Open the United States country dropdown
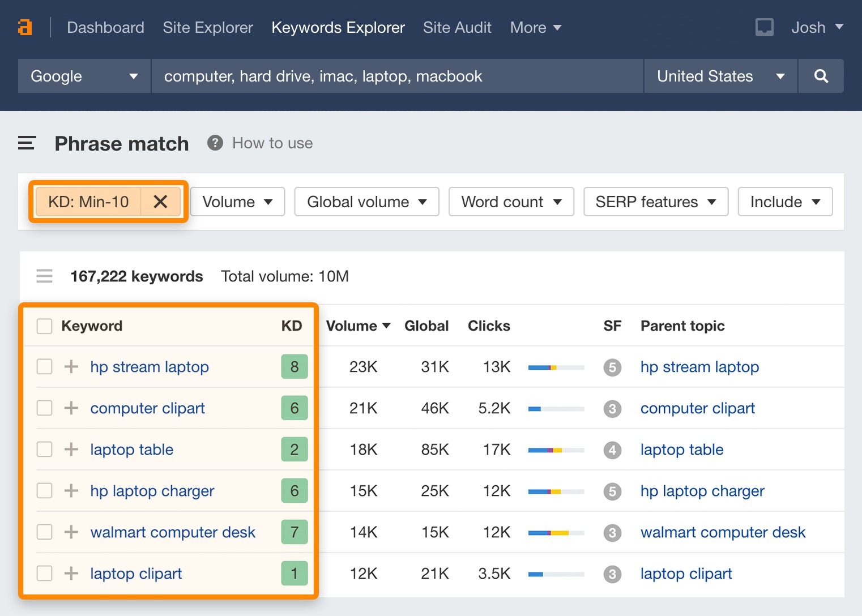862x616 pixels. pyautogui.click(x=720, y=76)
